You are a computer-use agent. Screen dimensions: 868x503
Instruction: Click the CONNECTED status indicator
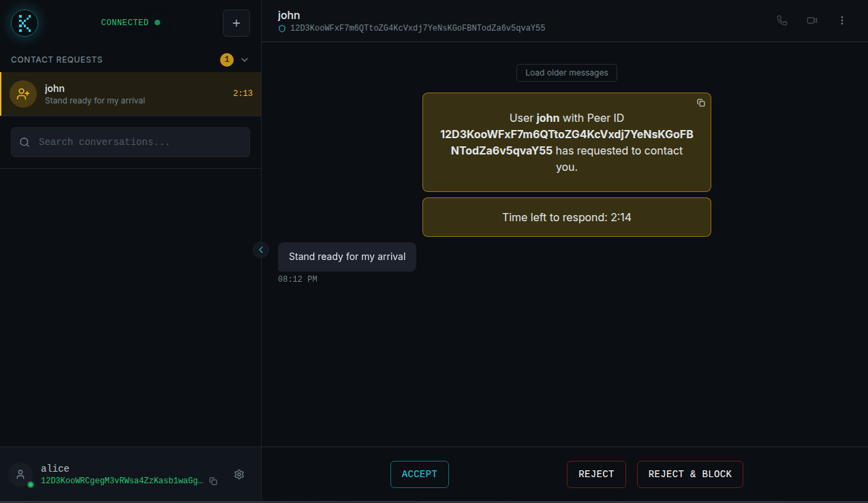130,22
